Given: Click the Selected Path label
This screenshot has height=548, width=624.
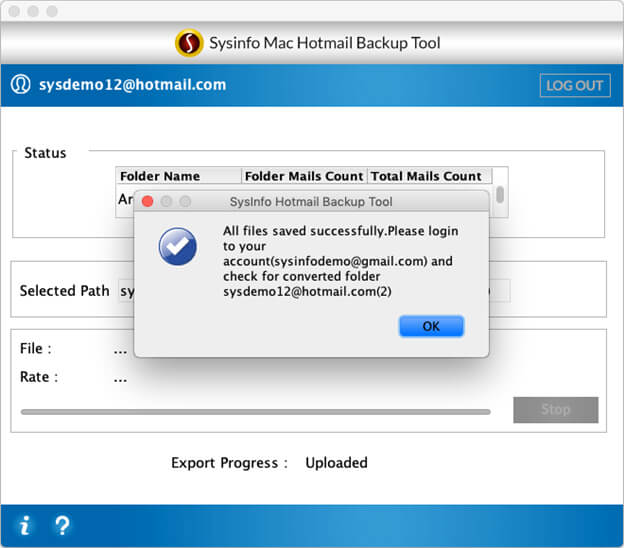Looking at the screenshot, I should [64, 291].
